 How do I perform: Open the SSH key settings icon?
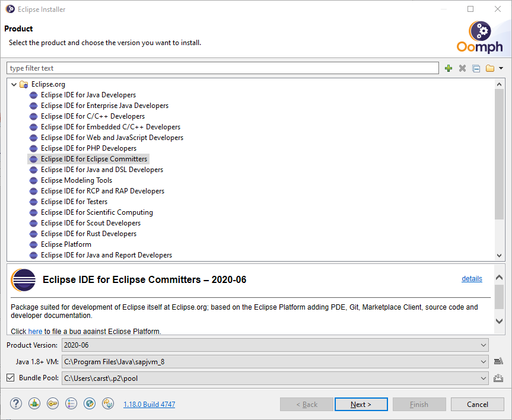coord(53,403)
